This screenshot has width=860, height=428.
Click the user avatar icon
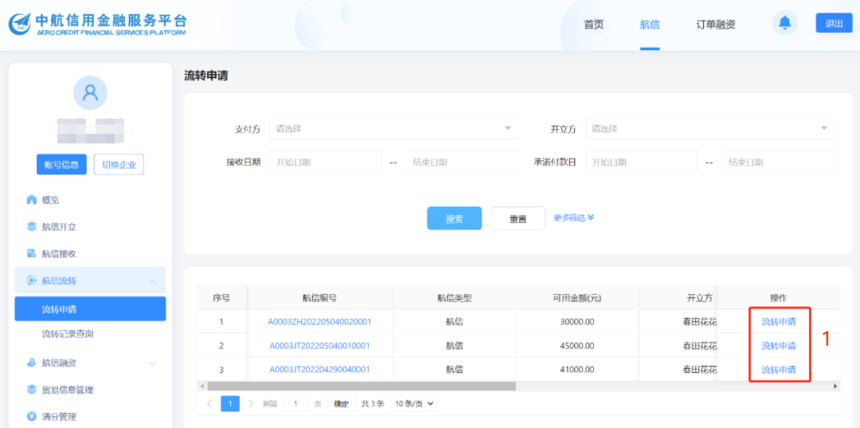(90, 94)
